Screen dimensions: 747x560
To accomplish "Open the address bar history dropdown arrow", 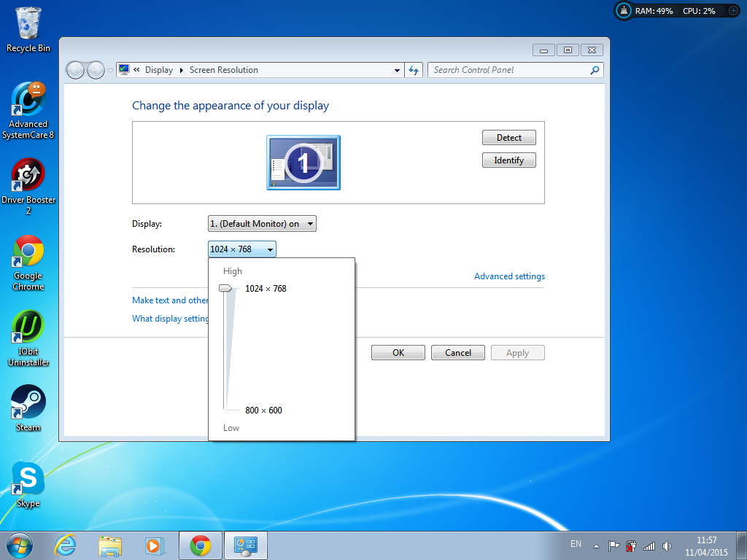I will [x=397, y=70].
